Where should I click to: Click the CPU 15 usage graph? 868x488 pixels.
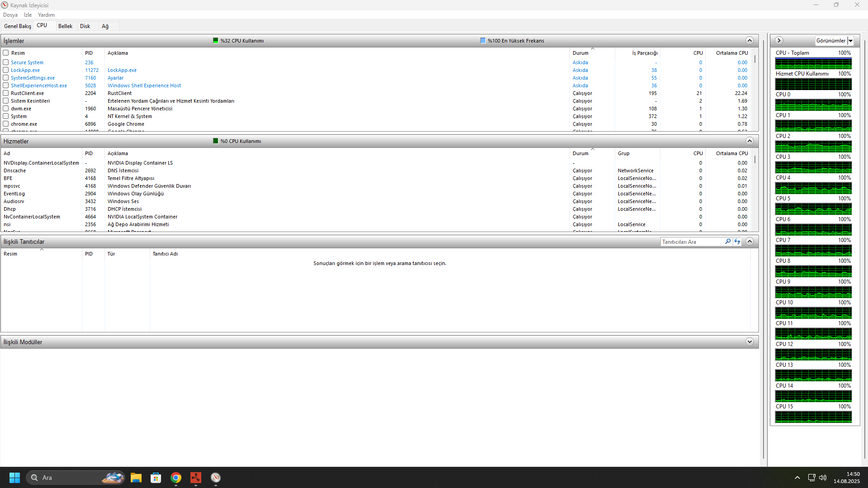[x=813, y=417]
